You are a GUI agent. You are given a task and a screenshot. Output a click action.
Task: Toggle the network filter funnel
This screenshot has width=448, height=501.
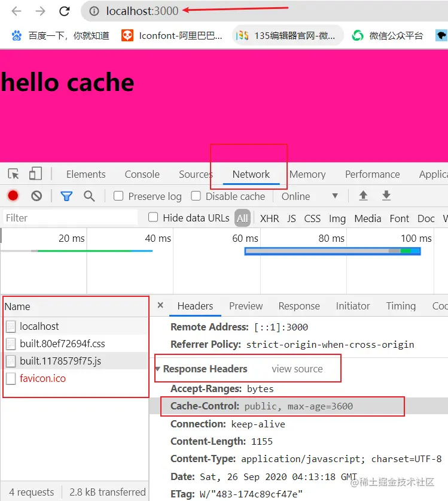click(x=66, y=196)
